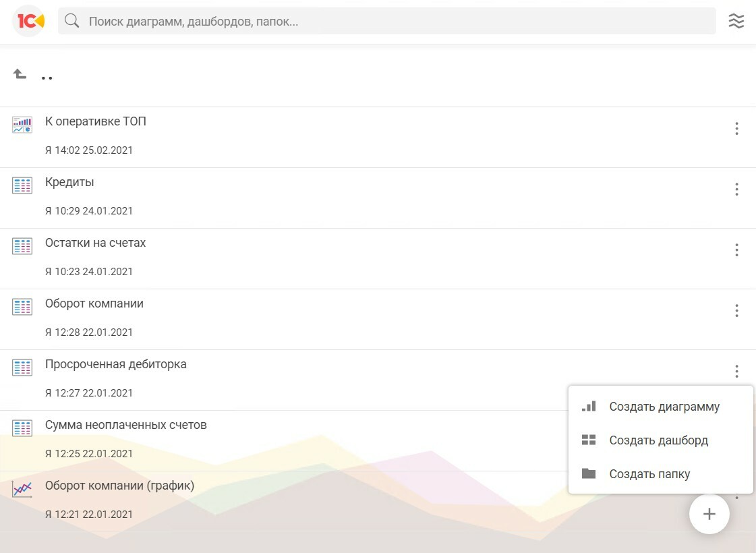Select Создать папку in the popup

649,474
